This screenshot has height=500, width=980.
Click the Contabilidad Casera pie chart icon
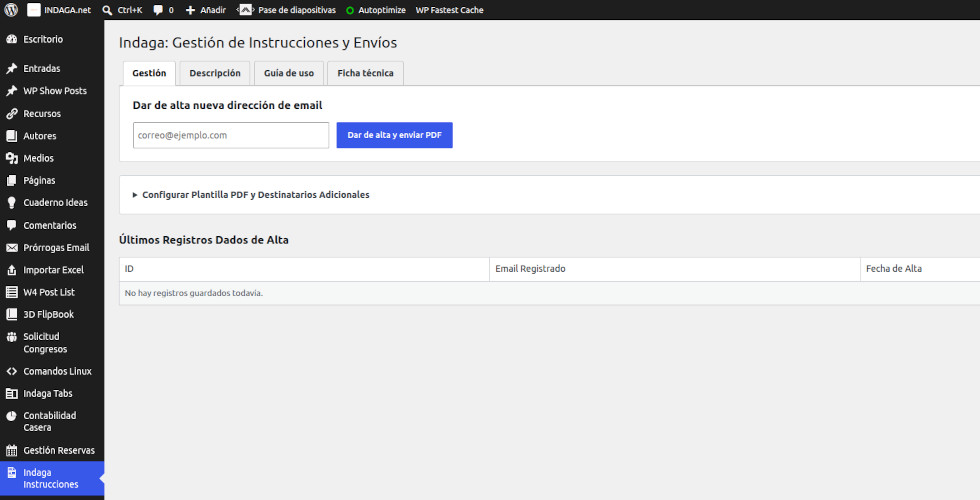11,416
